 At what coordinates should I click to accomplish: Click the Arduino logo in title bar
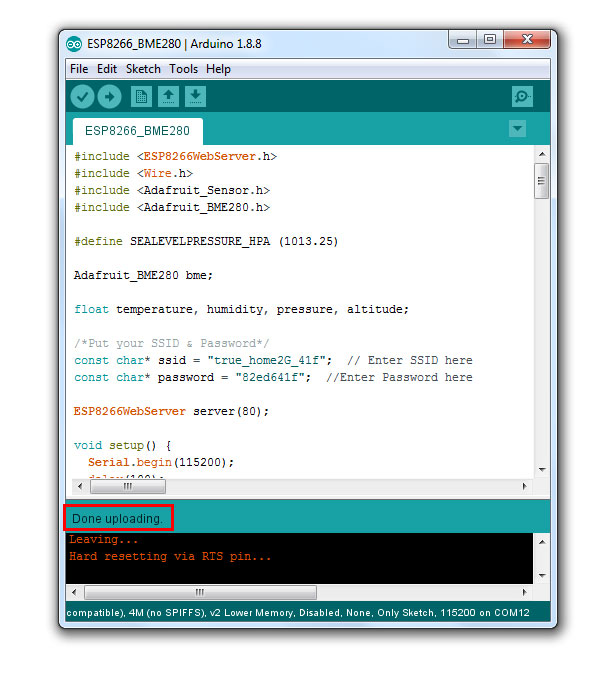74,44
